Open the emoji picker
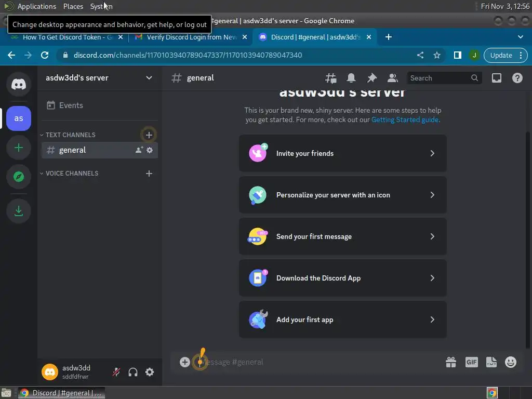 click(511, 362)
